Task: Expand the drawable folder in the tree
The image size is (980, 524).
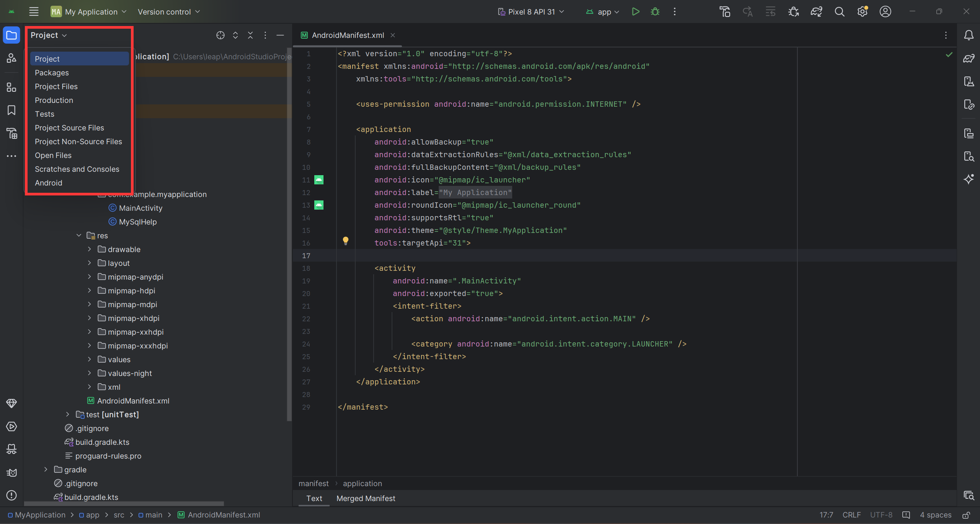Action: pyautogui.click(x=89, y=249)
